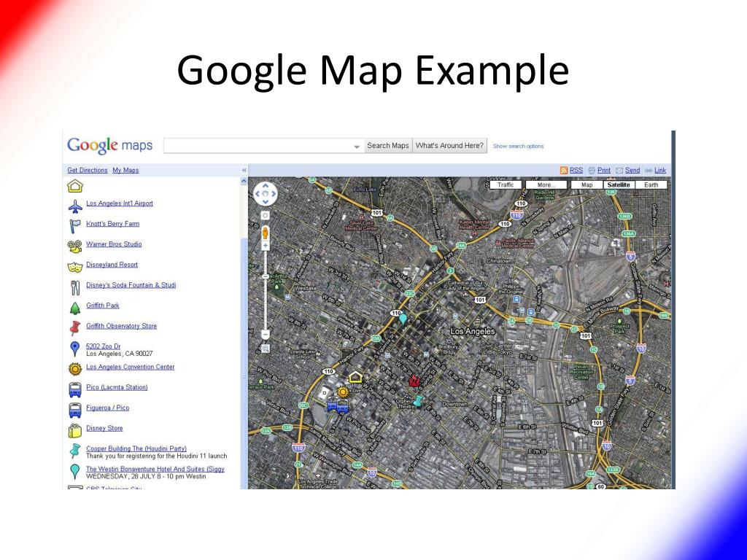
Task: Open Westin Bonaventure Hotel And Suites link
Action: tap(155, 469)
